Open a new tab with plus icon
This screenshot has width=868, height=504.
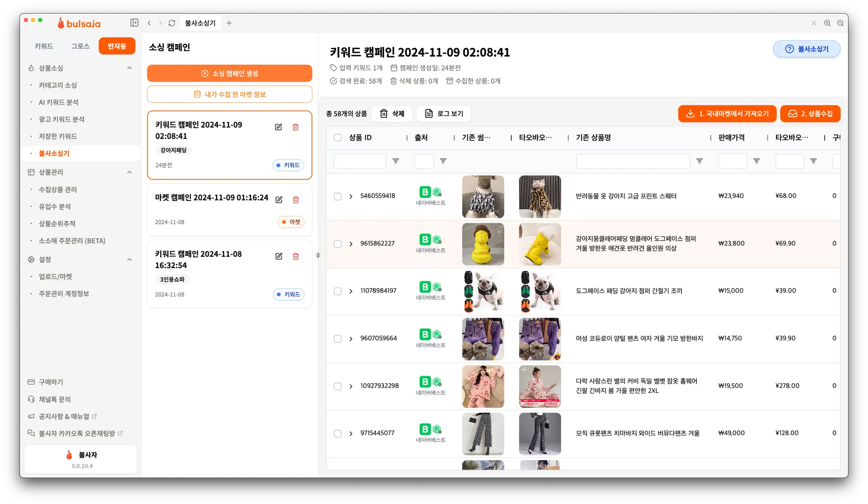229,23
